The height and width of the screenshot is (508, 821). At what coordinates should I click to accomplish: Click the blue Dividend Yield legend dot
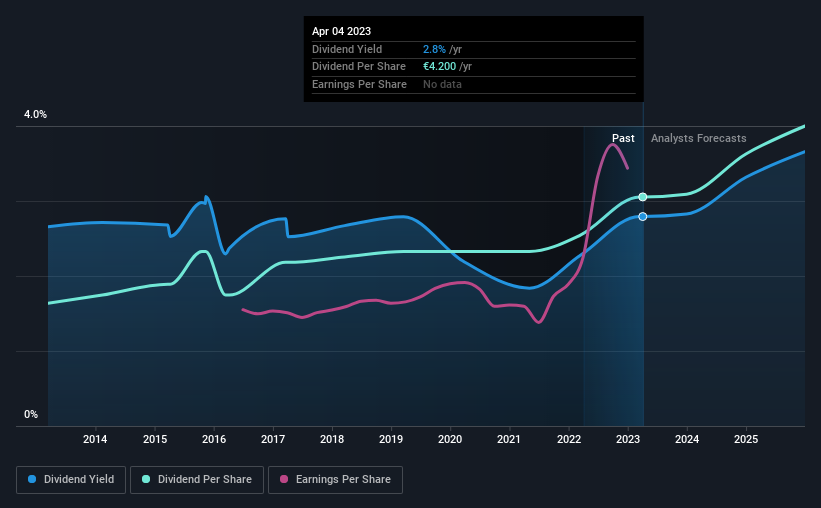(x=32, y=479)
